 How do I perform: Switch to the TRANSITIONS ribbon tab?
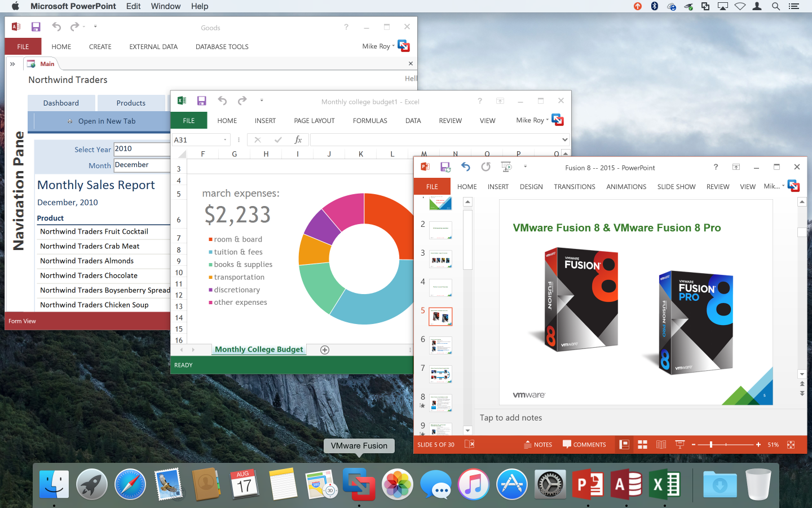[574, 186]
